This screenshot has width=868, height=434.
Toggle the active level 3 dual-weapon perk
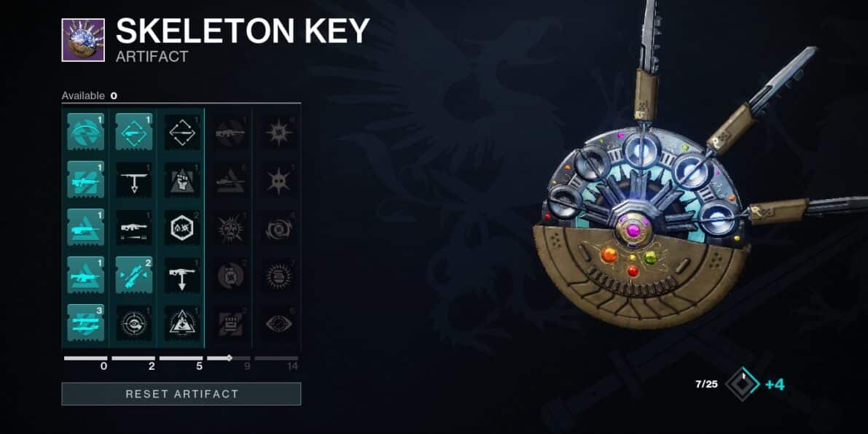(x=86, y=322)
